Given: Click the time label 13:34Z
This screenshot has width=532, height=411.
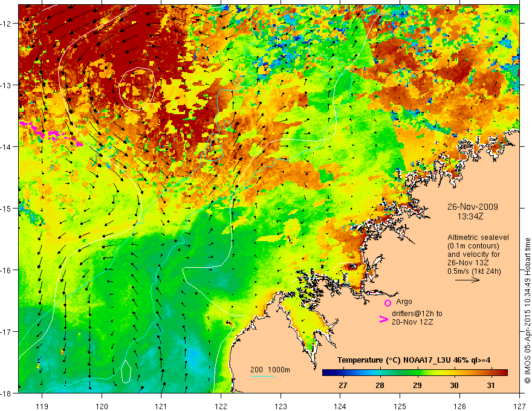Looking at the screenshot, I should (470, 216).
